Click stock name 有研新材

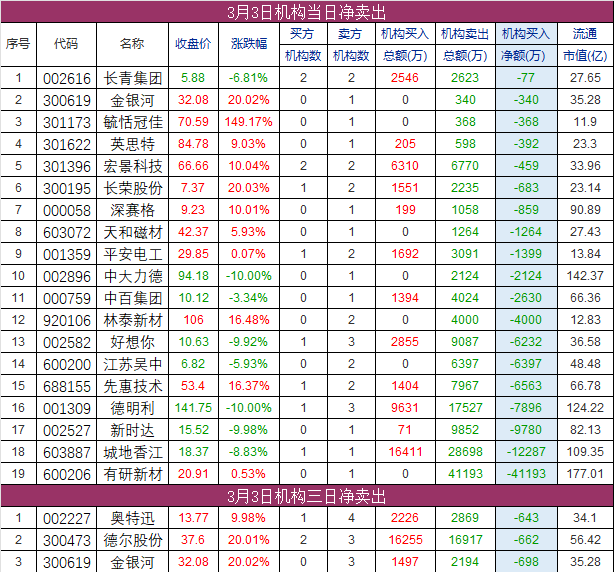(x=133, y=475)
